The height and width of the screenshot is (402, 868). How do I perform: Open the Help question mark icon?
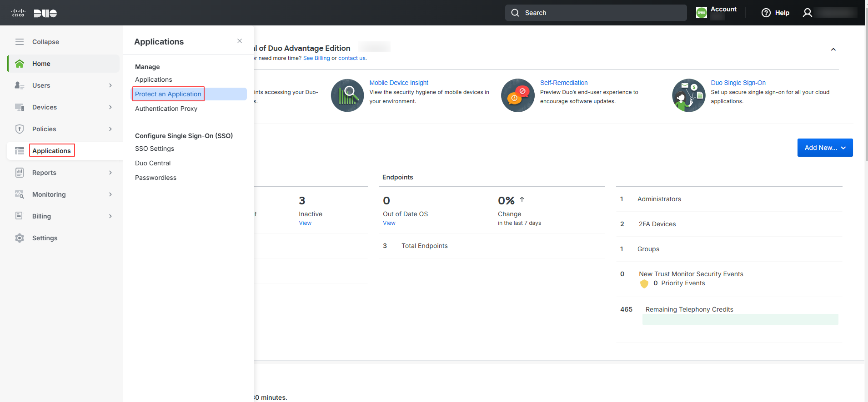point(766,13)
